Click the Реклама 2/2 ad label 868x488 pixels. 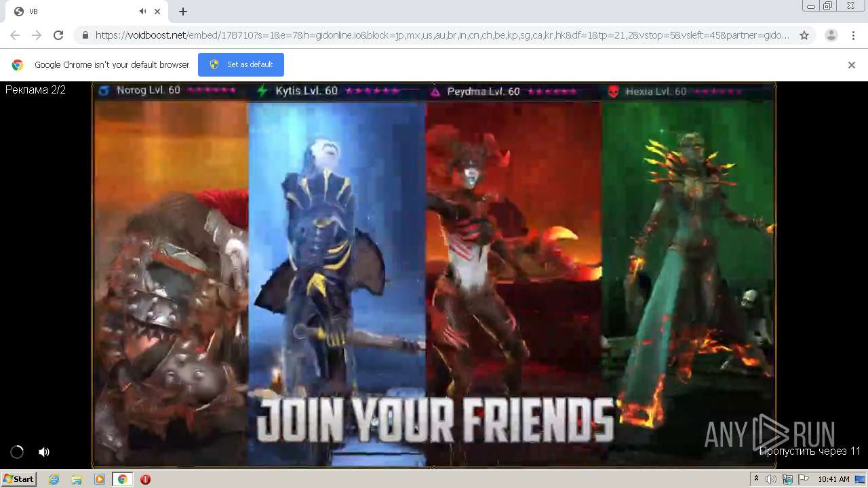[35, 89]
